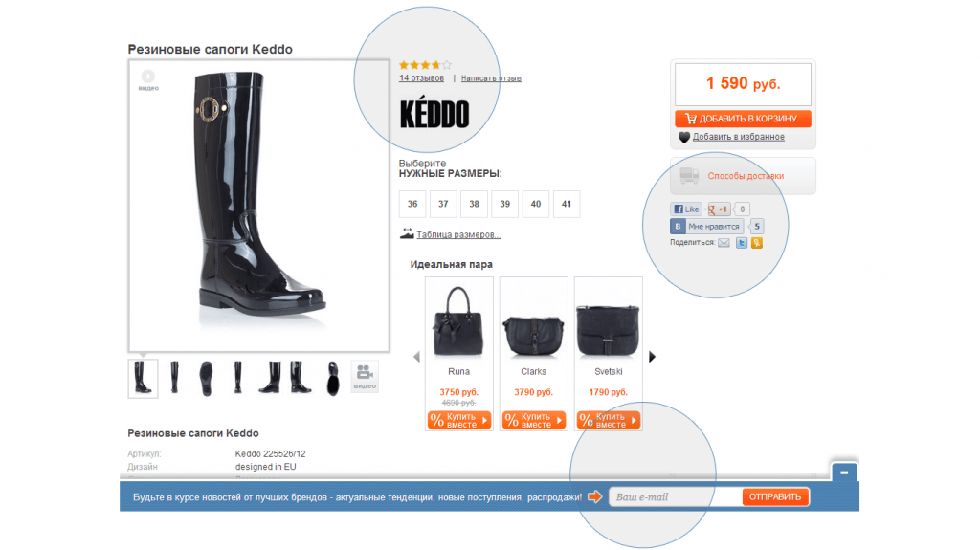This screenshot has width=980, height=550.
Task: Play the video icon on boot image
Action: pyautogui.click(x=148, y=79)
